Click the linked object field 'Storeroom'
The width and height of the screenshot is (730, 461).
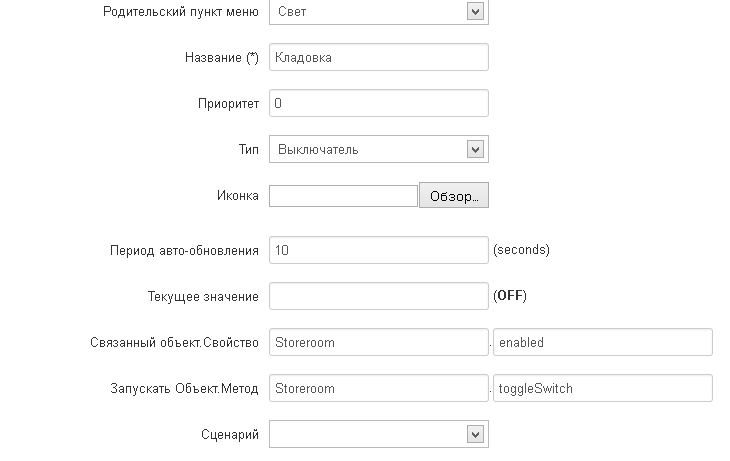pos(378,342)
